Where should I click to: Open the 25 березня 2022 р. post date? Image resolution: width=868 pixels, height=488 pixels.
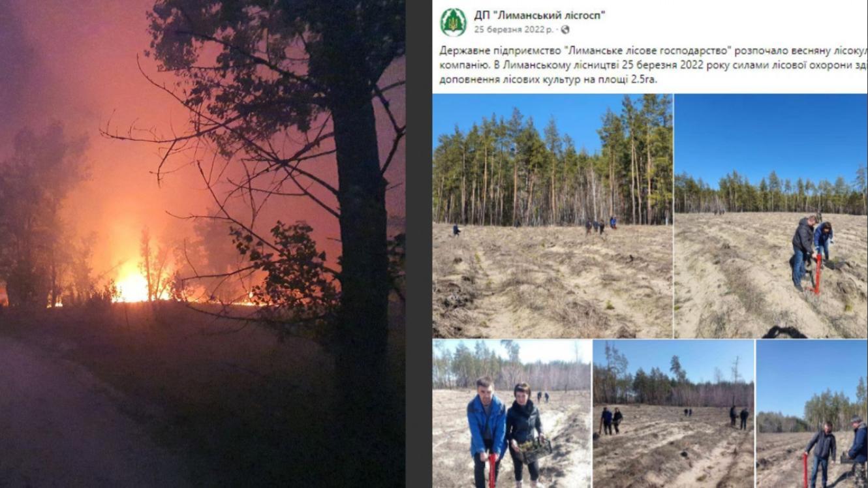(514, 29)
